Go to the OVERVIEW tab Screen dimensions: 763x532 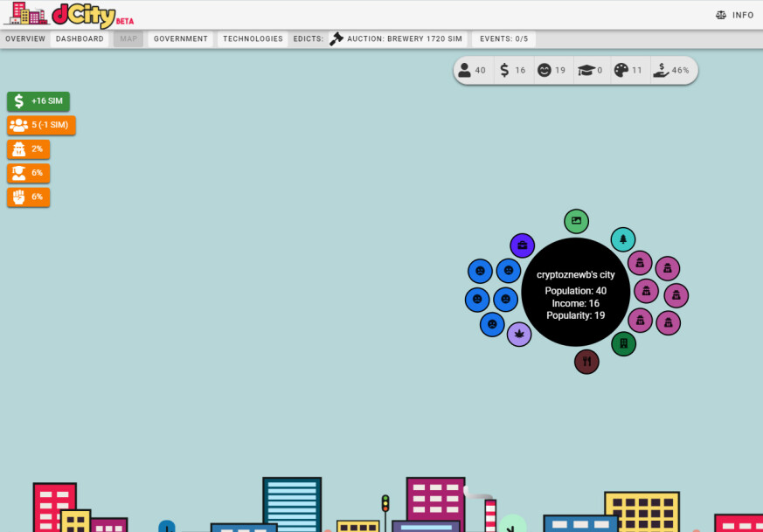click(25, 39)
